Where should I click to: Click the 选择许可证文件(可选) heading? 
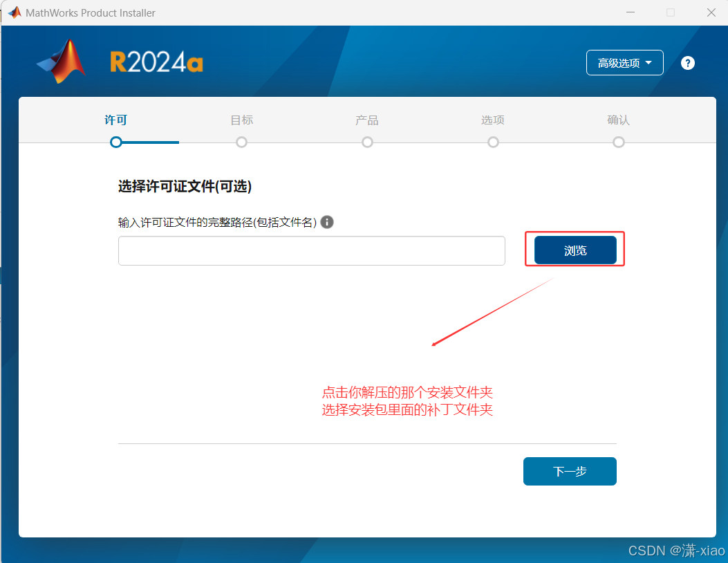point(185,186)
